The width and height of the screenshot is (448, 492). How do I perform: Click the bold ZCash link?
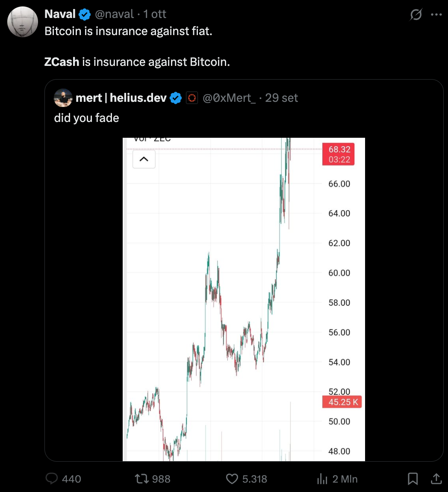click(62, 62)
